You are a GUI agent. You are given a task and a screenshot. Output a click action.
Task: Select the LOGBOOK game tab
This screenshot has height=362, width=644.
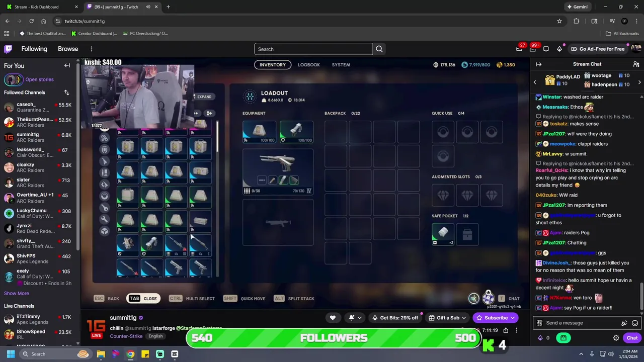[308, 64]
